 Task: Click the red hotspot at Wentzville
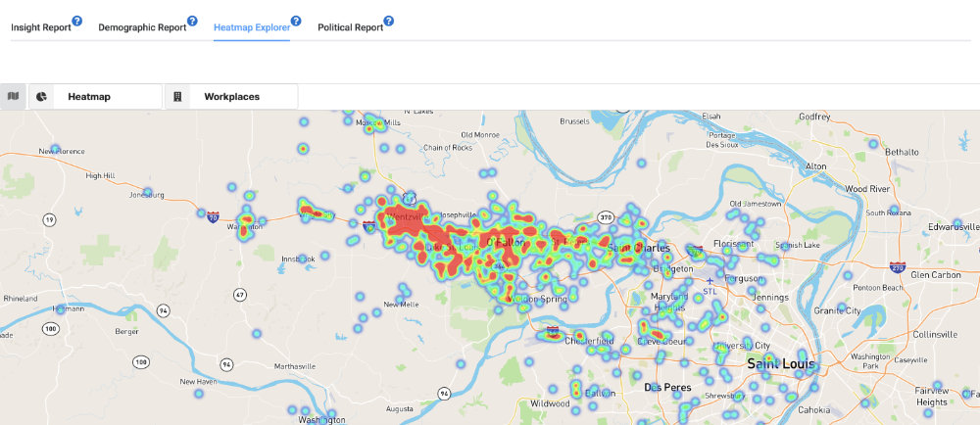407,221
